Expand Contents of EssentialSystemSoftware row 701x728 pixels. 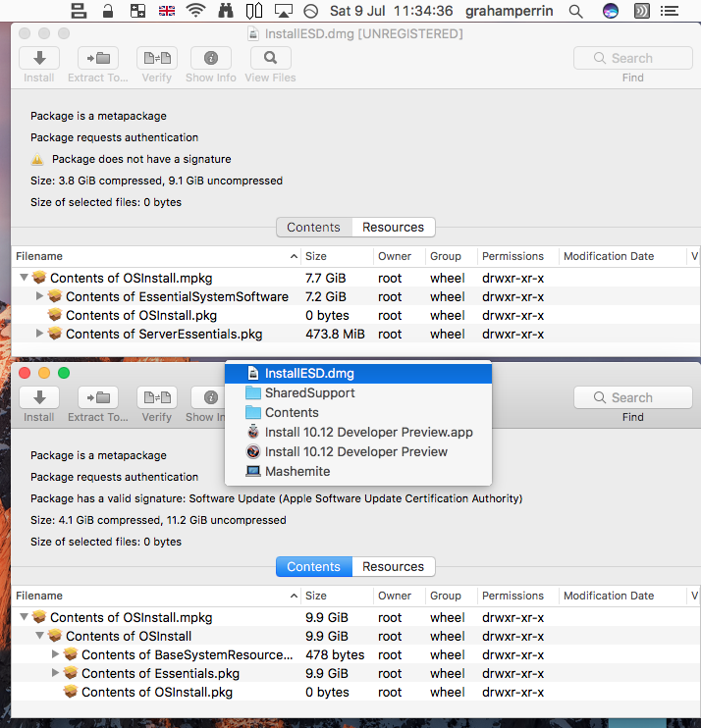(x=39, y=295)
